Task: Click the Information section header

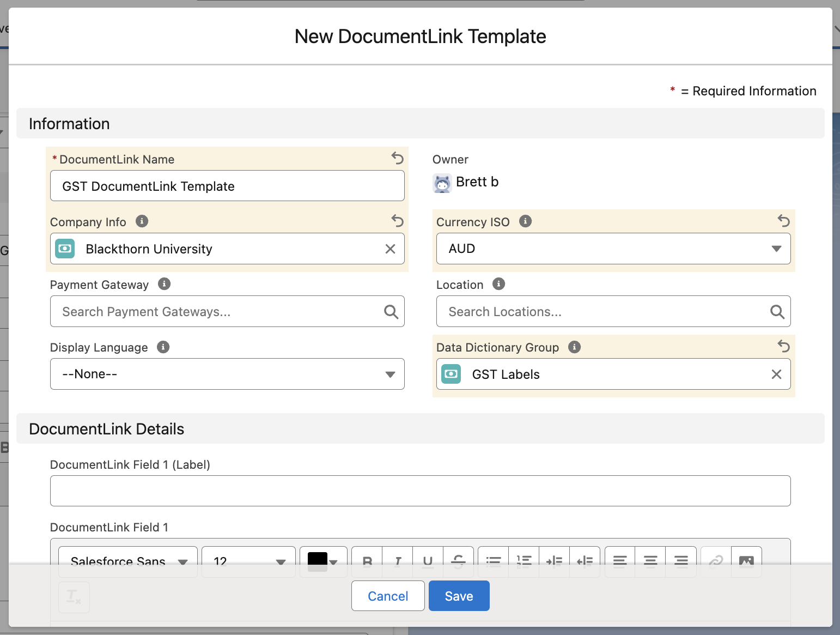Action: click(x=420, y=123)
